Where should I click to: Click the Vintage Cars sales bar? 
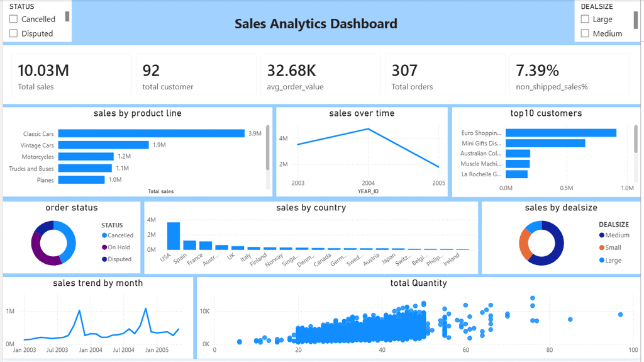click(x=104, y=145)
